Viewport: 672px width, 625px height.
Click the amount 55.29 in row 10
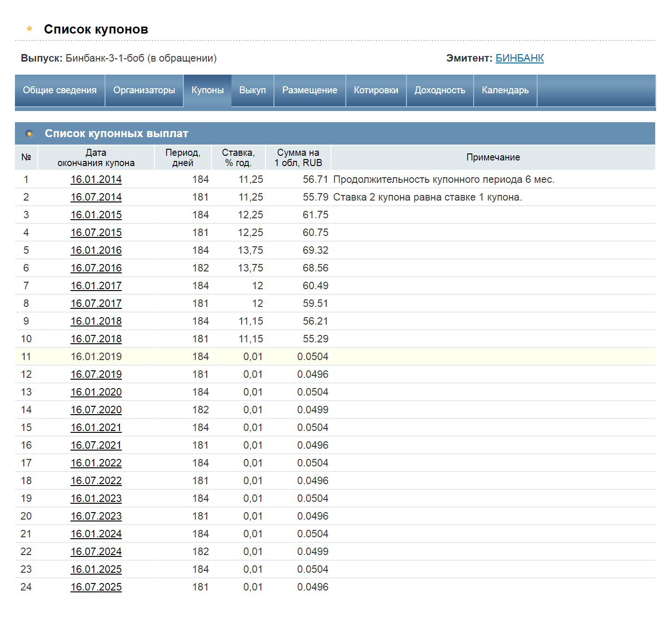[x=315, y=339]
